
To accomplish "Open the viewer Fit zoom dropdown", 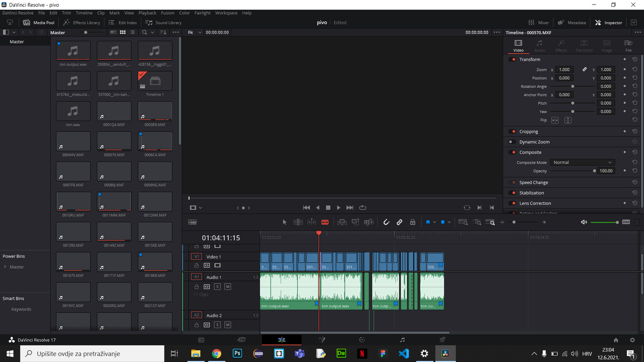I will pyautogui.click(x=194, y=32).
